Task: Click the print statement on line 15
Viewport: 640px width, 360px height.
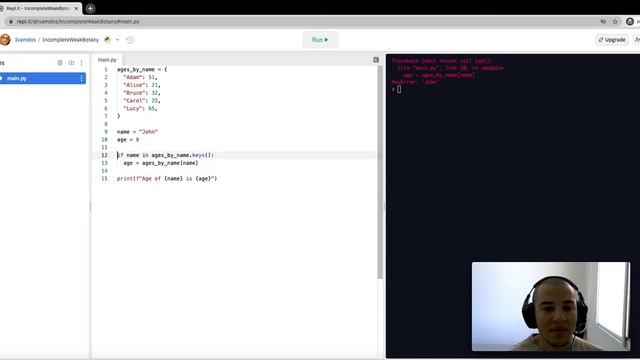Action: [x=167, y=178]
